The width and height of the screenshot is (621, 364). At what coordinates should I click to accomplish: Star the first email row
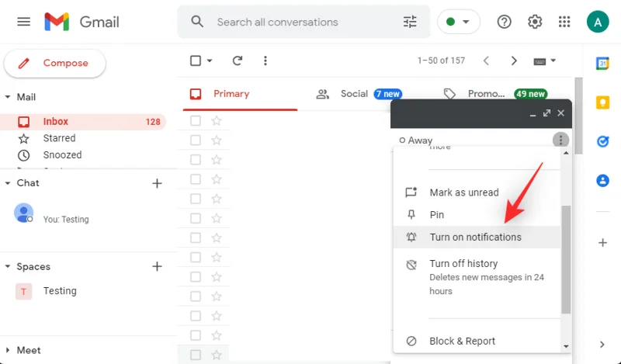[217, 121]
